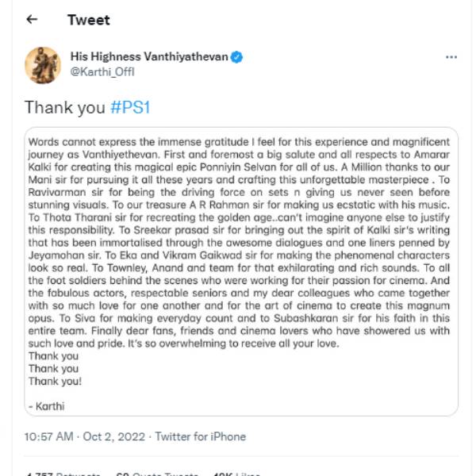Click the 'Thank you' tweet text
Screen dimensions: 476x476
pos(65,106)
